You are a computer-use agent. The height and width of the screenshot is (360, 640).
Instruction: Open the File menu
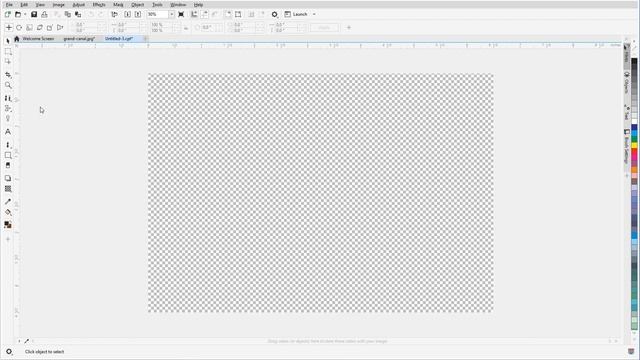pos(9,4)
